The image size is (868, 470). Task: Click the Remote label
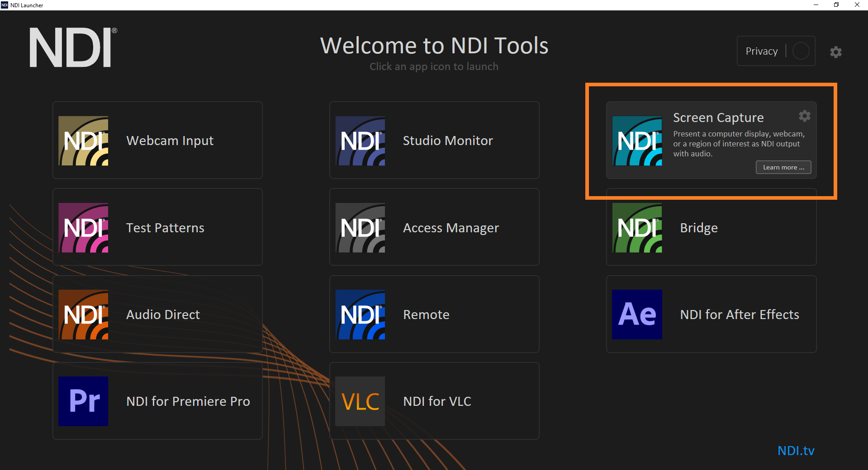coord(426,314)
